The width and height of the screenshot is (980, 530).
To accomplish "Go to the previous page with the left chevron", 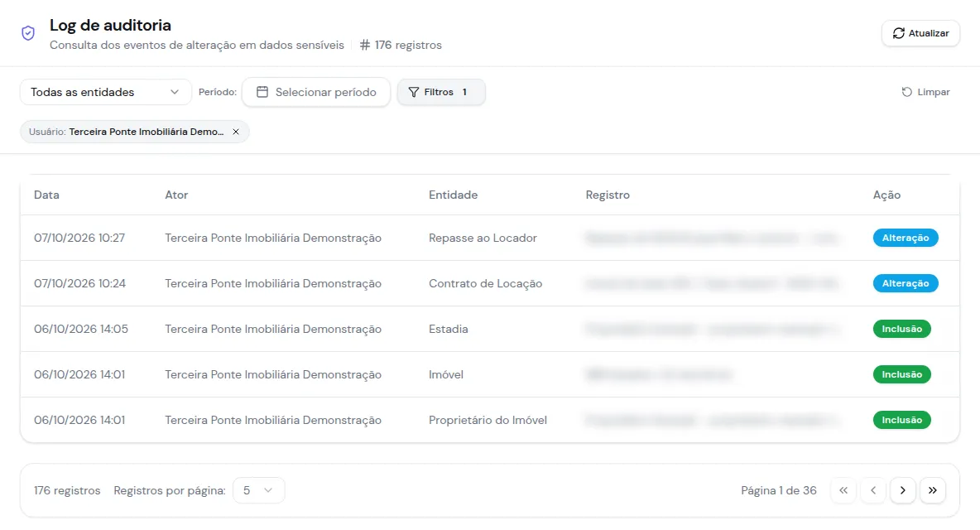I will pos(873,490).
